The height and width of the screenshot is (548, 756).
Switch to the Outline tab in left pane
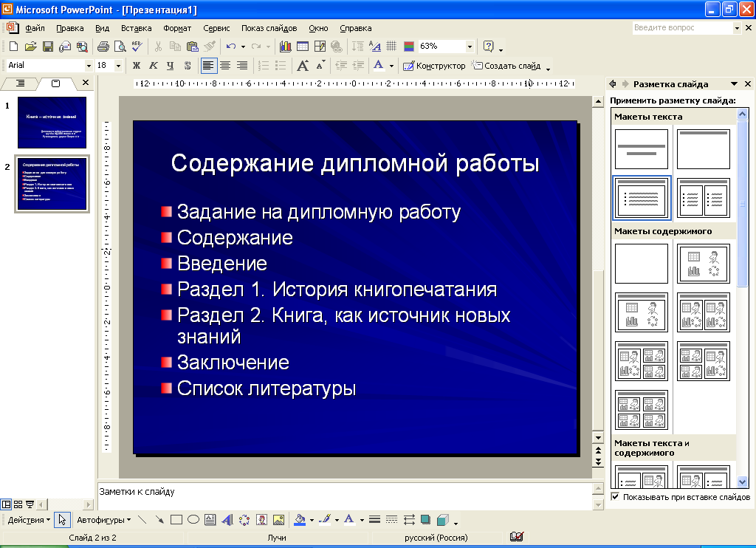(x=20, y=83)
